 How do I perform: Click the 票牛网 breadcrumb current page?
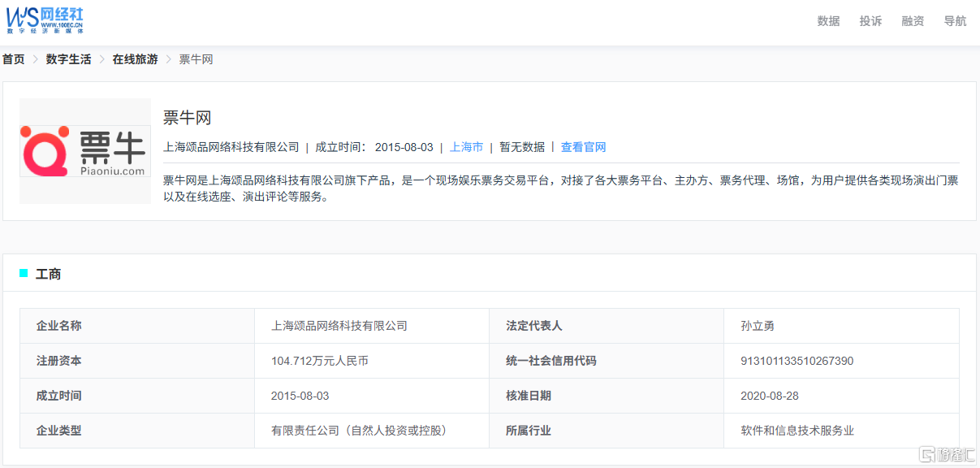pyautogui.click(x=196, y=59)
